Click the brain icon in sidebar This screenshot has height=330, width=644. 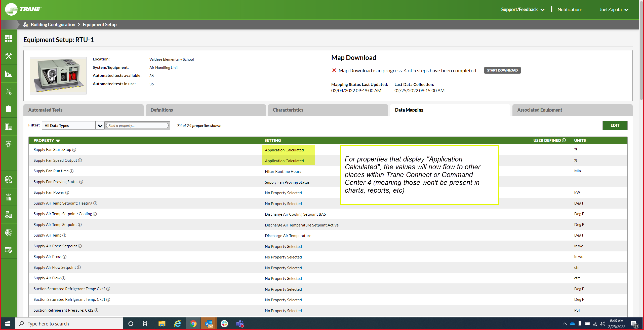9,232
